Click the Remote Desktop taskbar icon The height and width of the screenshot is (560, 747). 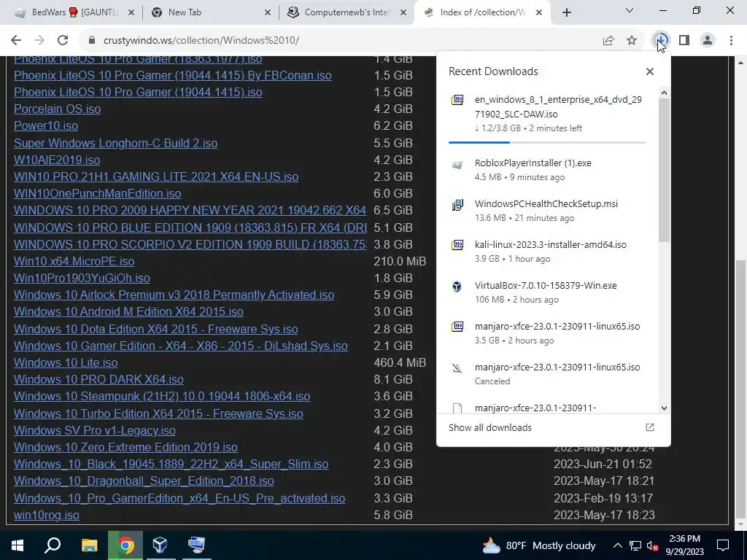coord(196,545)
